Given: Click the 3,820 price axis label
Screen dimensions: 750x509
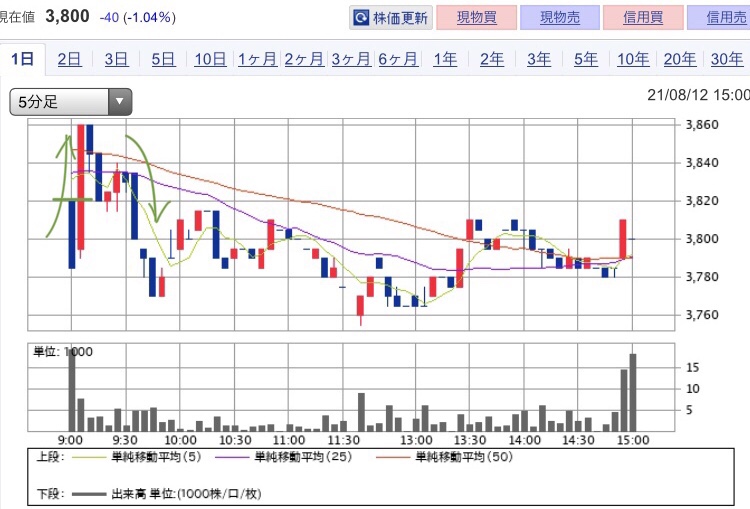Looking at the screenshot, I should coord(702,200).
